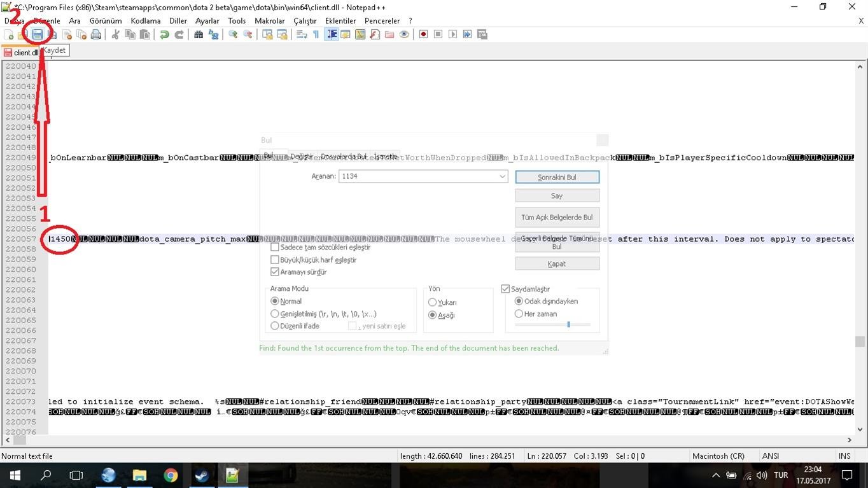Click the Print toolbar icon
The image size is (868, 488).
tap(96, 34)
